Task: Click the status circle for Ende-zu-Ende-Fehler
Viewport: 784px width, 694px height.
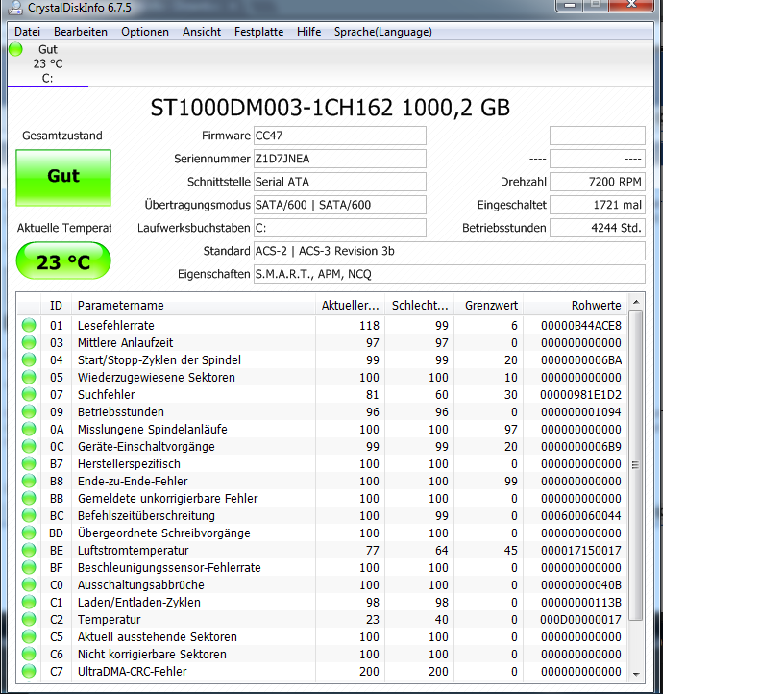Action: 29,481
